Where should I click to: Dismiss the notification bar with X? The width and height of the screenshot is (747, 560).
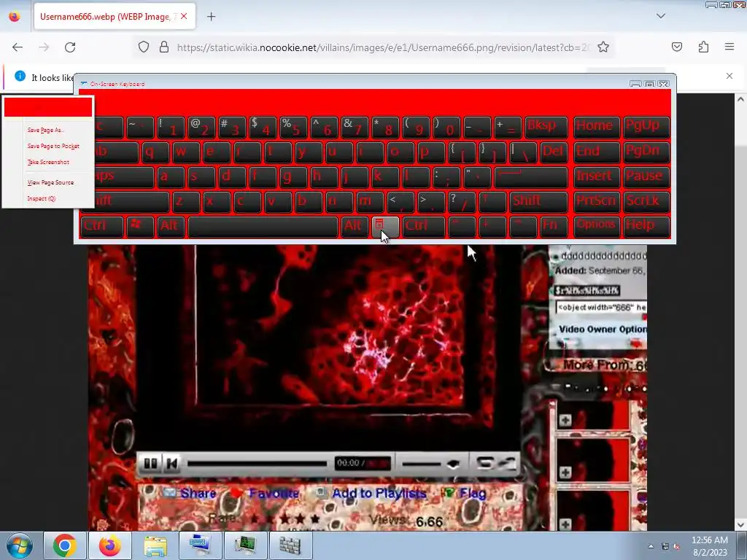coord(729,76)
